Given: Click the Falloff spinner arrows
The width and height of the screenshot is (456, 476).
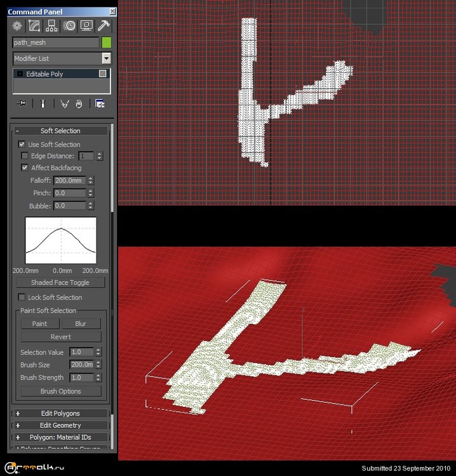Looking at the screenshot, I should (91, 180).
